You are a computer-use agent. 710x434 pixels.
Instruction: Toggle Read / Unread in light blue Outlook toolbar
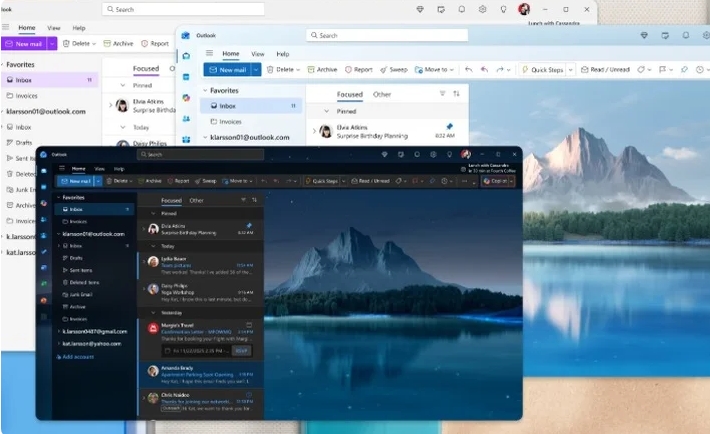[x=605, y=69]
